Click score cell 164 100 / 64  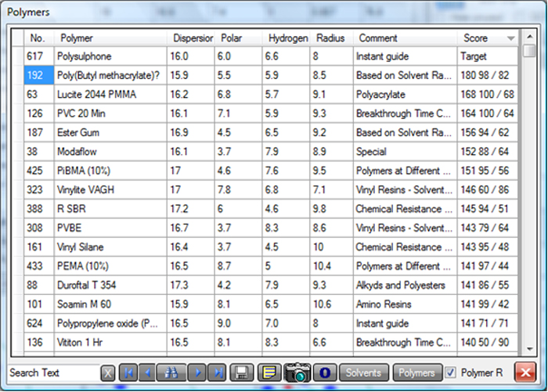pyautogui.click(x=487, y=113)
